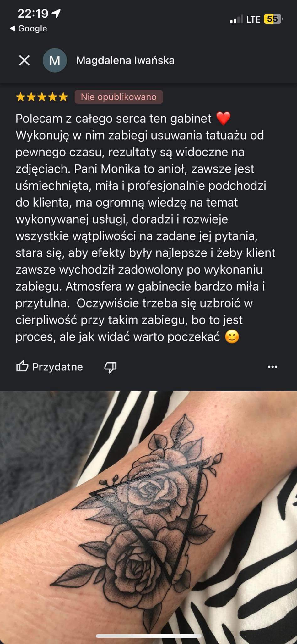Open the rose tattoo photo
Screen dimensions: 297x644
[148, 517]
